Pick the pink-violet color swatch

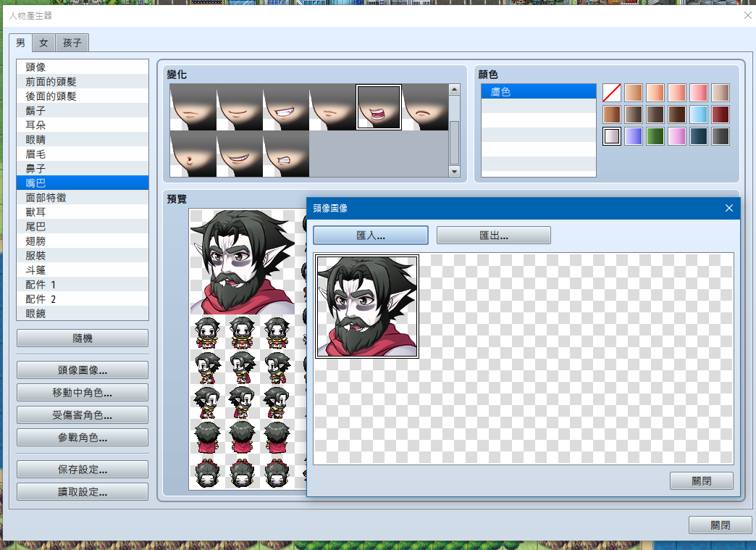[677, 136]
